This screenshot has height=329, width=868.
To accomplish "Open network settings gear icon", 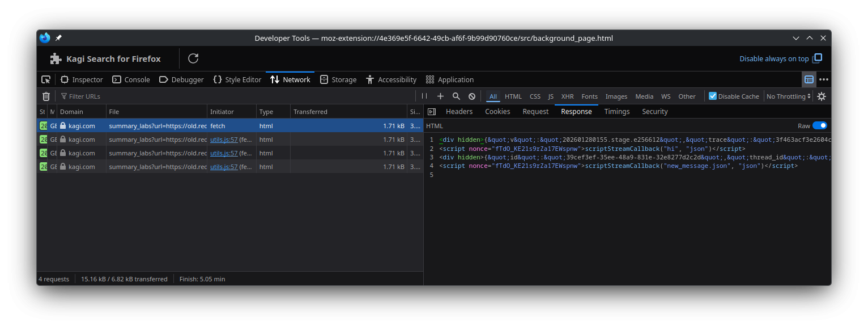I will coord(822,96).
